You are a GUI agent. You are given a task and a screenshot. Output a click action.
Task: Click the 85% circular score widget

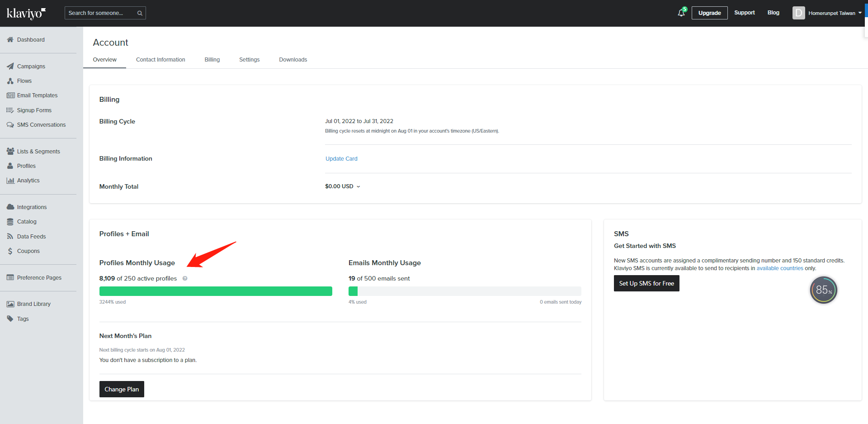pyautogui.click(x=824, y=290)
